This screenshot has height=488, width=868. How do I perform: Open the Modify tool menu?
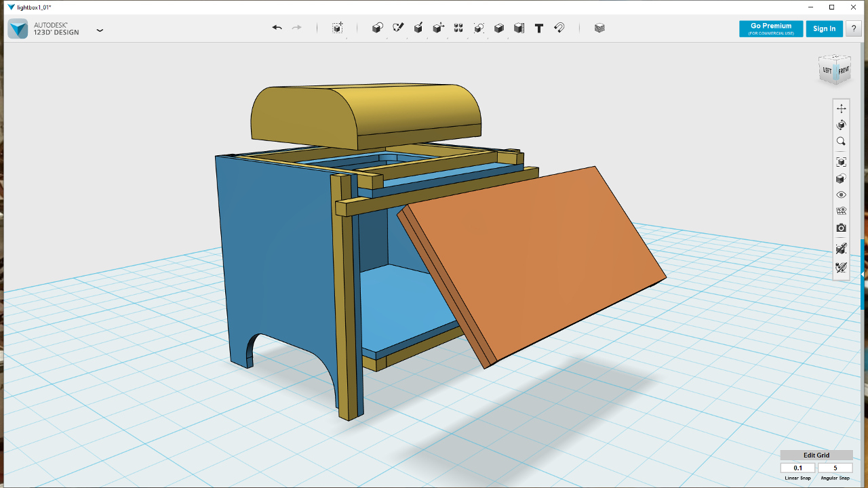pos(439,28)
